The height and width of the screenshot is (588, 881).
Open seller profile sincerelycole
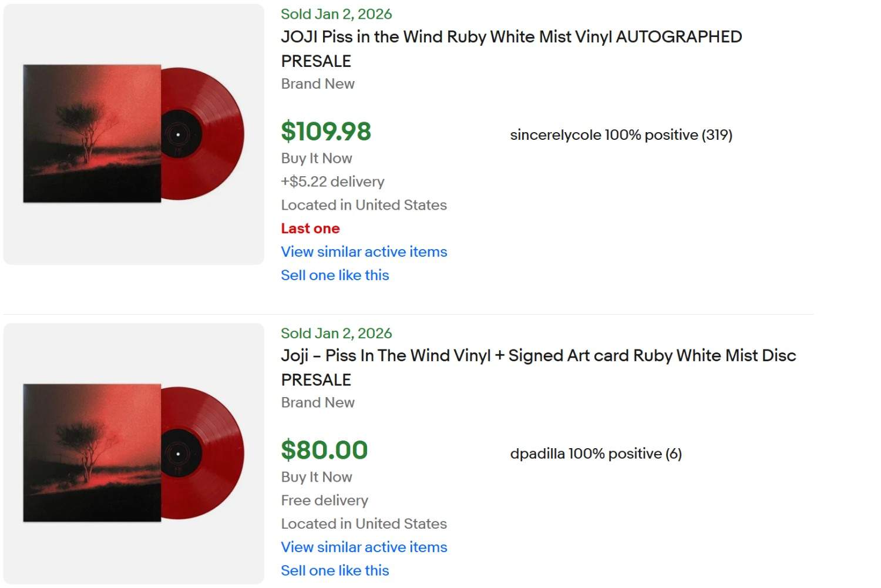[x=620, y=135]
